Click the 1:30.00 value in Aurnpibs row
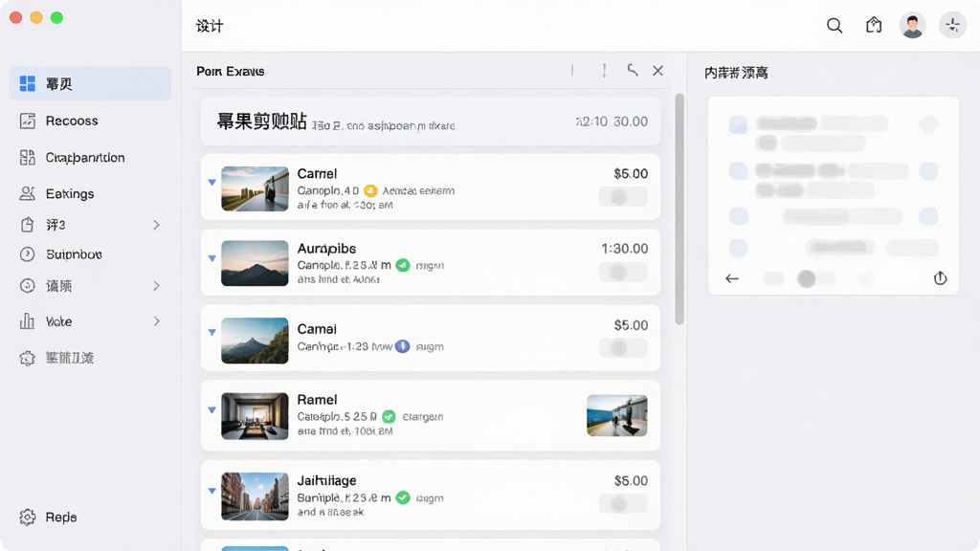 (x=624, y=249)
